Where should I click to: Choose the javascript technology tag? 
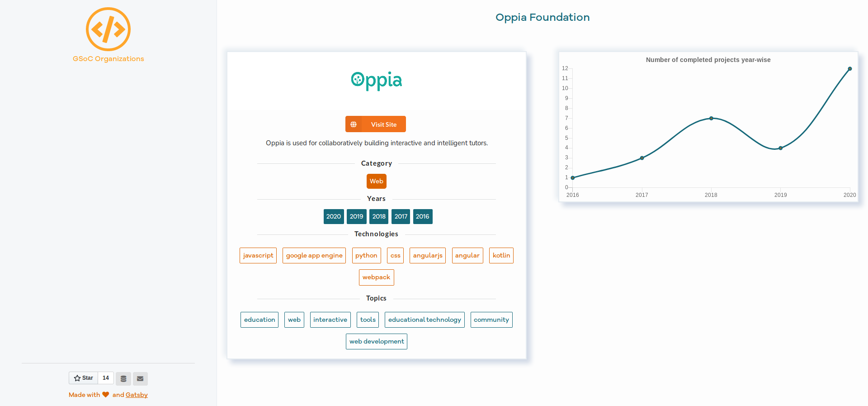(258, 255)
